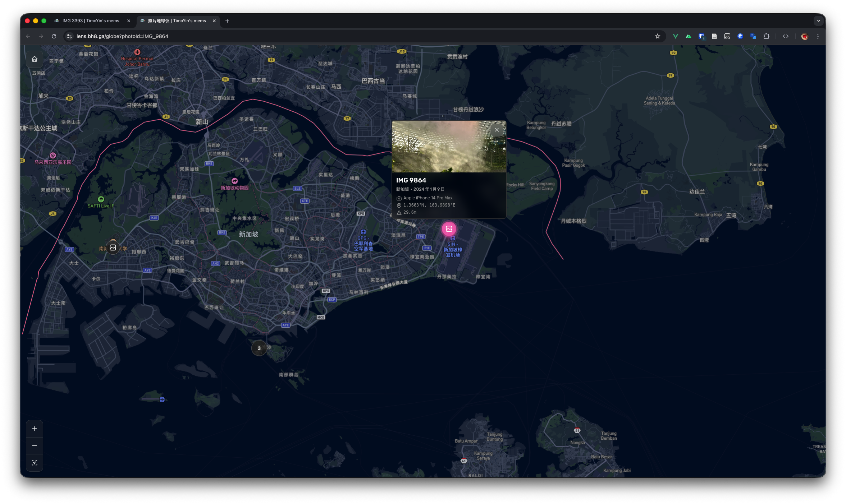The height and width of the screenshot is (504, 846).
Task: Switch to the IMG 3393 browser tab
Action: (x=91, y=21)
